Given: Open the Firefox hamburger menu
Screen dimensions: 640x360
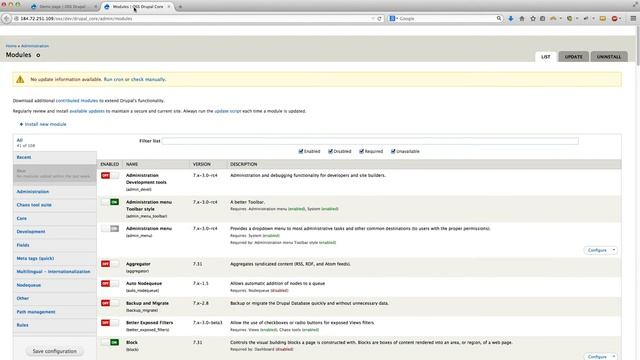Looking at the screenshot, I should click(633, 18).
